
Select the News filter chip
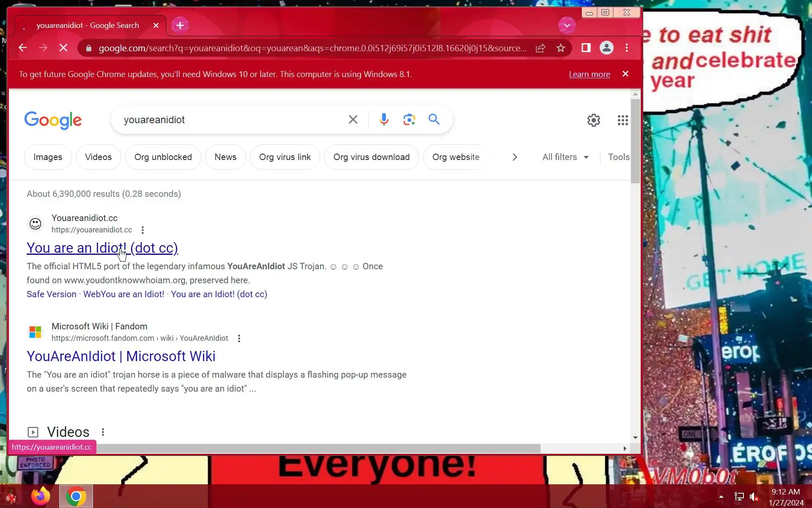[x=225, y=157]
